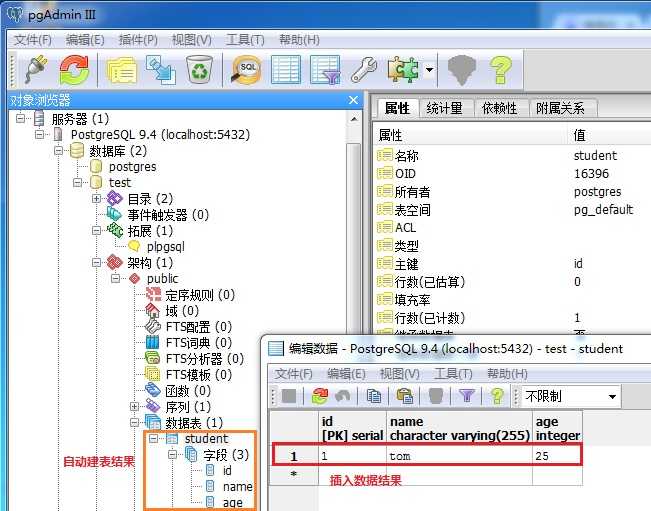
Task: Refresh the selected object in main toolbar
Action: (74, 69)
